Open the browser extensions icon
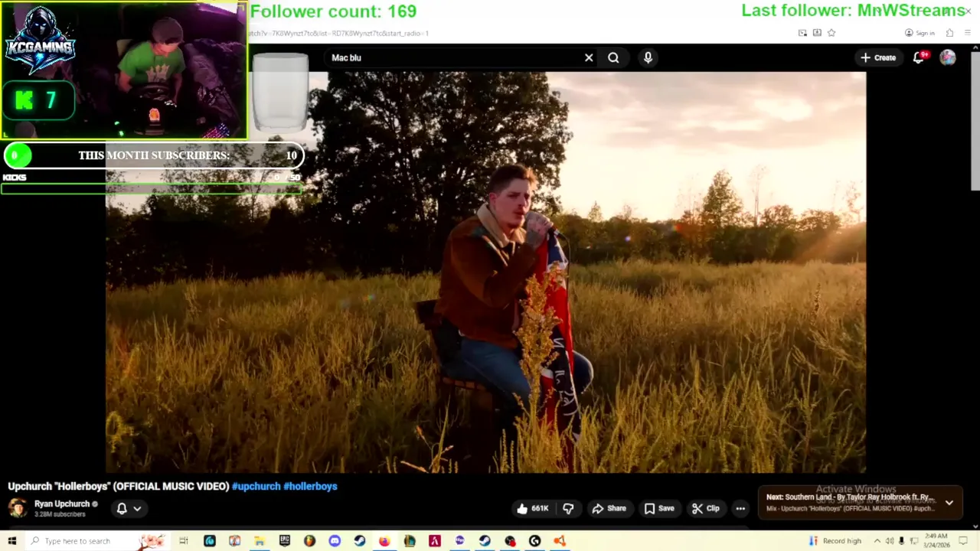The image size is (980, 551). [x=949, y=33]
